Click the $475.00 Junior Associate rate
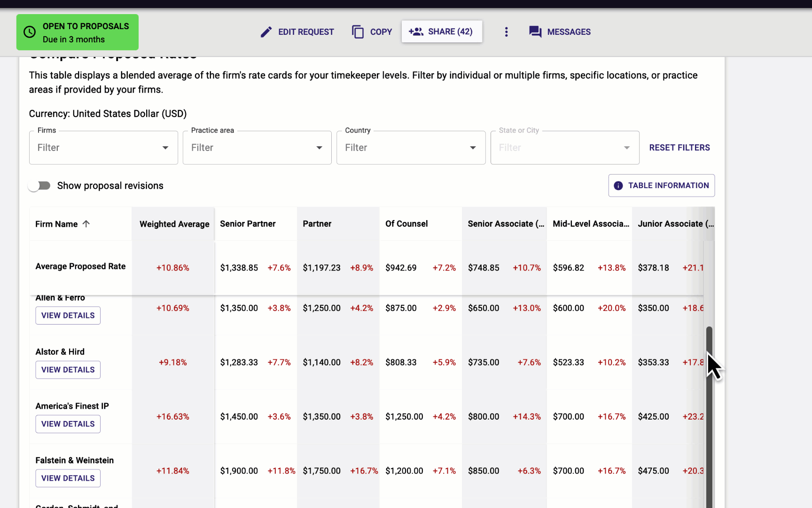 654,471
